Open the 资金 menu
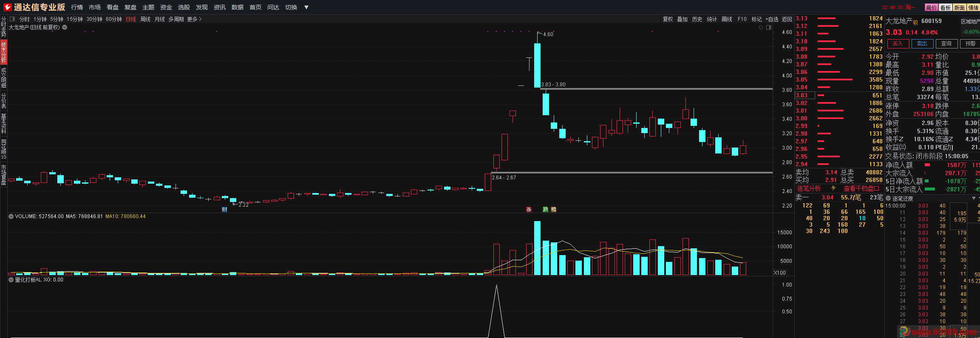This screenshot has width=980, height=338. point(166,7)
